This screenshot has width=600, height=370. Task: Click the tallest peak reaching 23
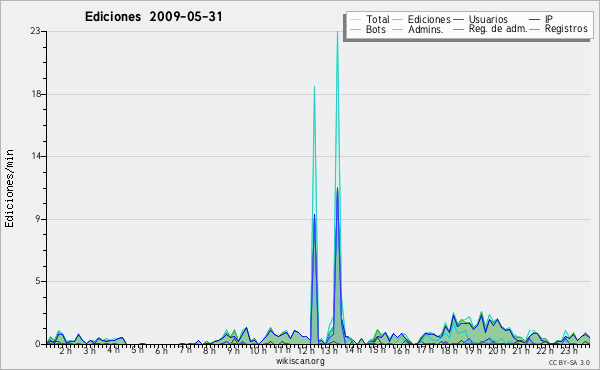coord(337,33)
